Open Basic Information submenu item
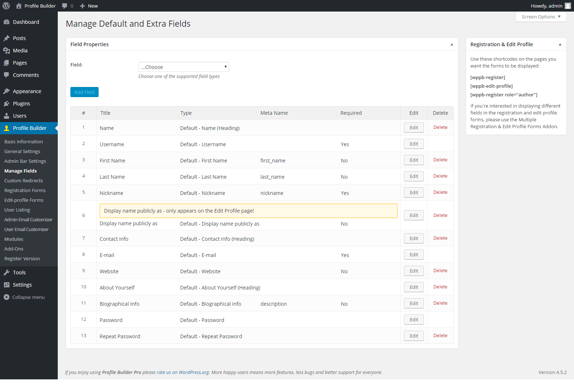The width and height of the screenshot is (574, 392). (23, 141)
